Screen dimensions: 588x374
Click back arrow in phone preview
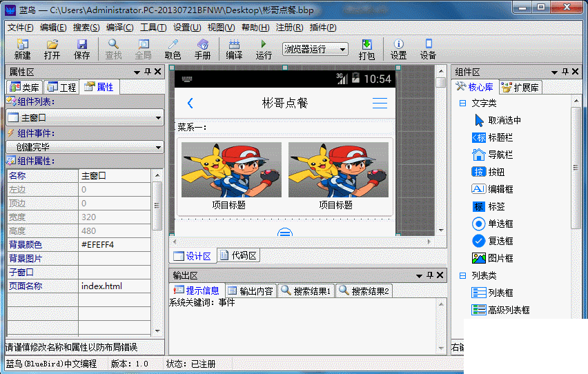coord(190,103)
